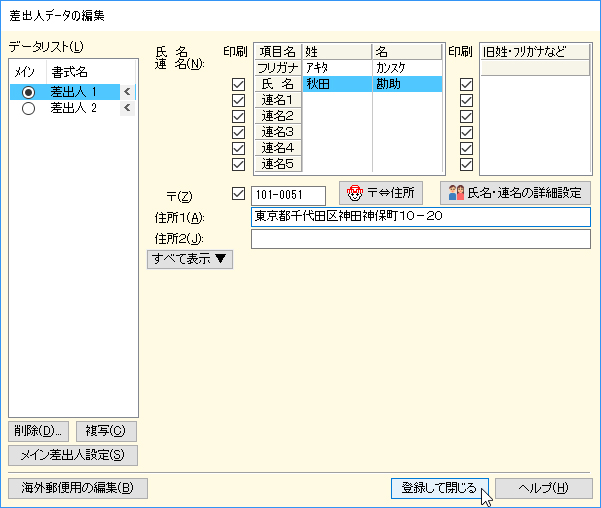Screen dimensions: 601x508
Task: Click the postal code field 101-0051
Action: pyautogui.click(x=289, y=194)
